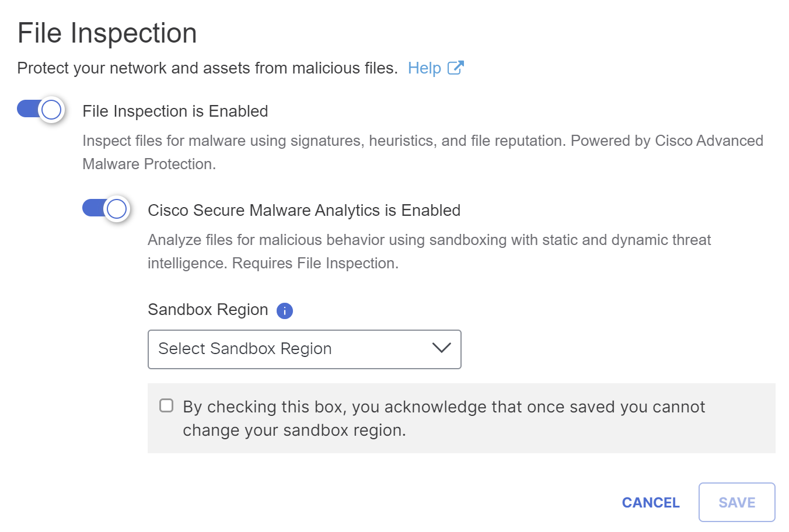Open the Select Sandbox Region dropdown

tap(305, 349)
